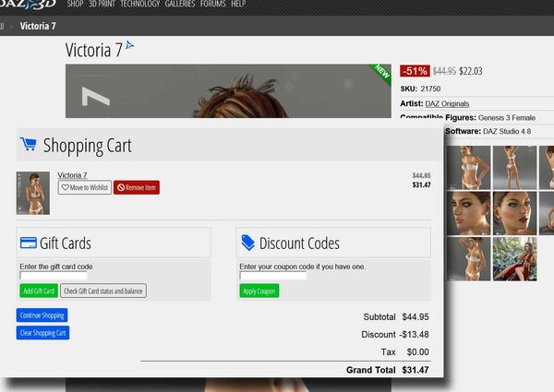Click the red Remove Item button
The width and height of the screenshot is (554, 392).
137,187
